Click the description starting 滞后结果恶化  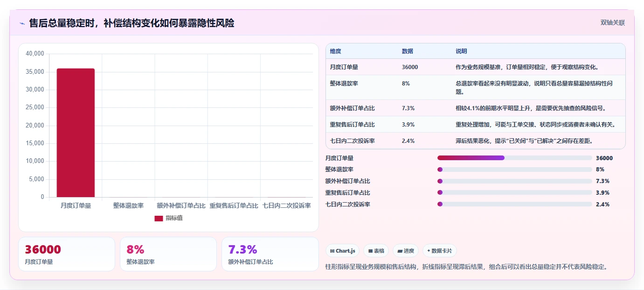coord(524,141)
